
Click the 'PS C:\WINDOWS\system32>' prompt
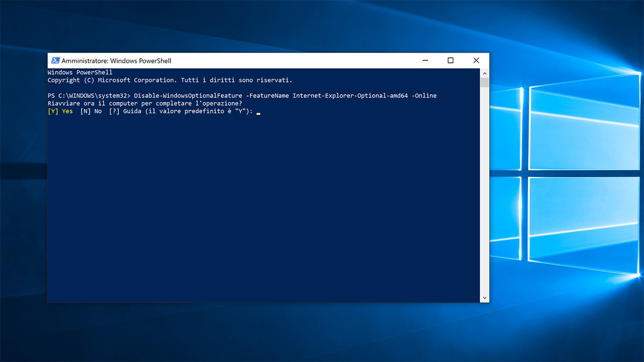[x=89, y=96]
